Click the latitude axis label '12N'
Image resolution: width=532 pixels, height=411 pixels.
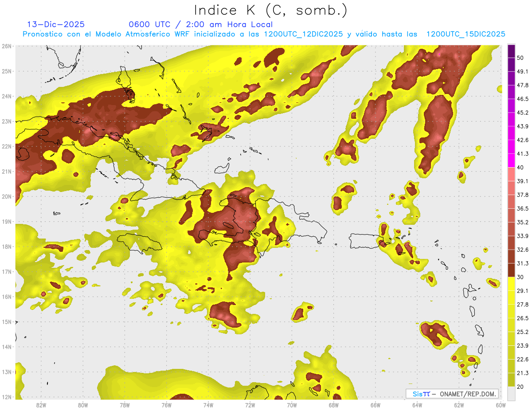pyautogui.click(x=6, y=397)
